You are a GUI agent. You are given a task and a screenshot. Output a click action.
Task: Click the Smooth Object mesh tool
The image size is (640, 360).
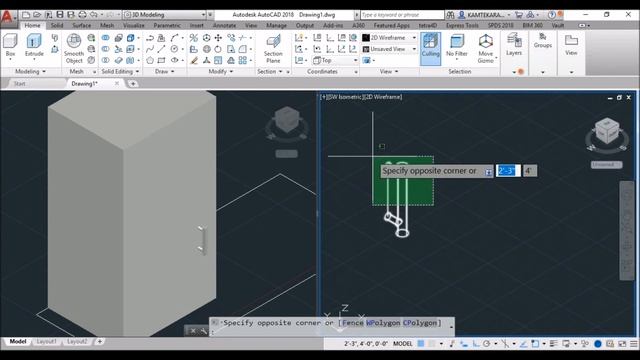pyautogui.click(x=74, y=48)
